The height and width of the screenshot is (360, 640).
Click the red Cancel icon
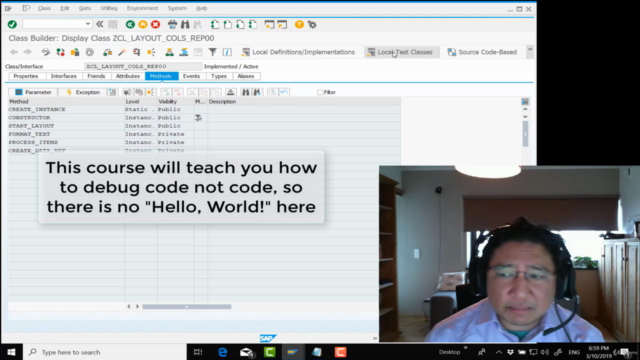pos(156,24)
